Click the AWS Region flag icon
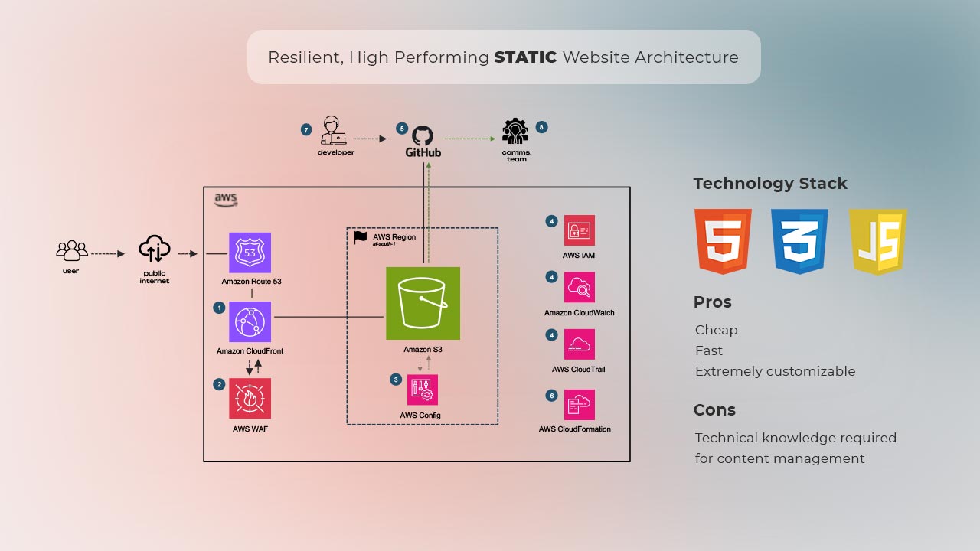The image size is (980, 551). [361, 238]
